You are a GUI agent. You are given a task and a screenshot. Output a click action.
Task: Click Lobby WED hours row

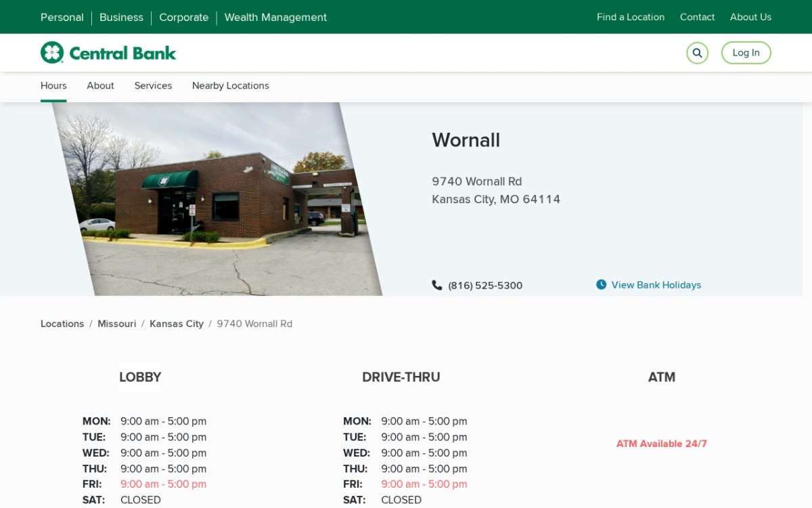[x=145, y=452]
